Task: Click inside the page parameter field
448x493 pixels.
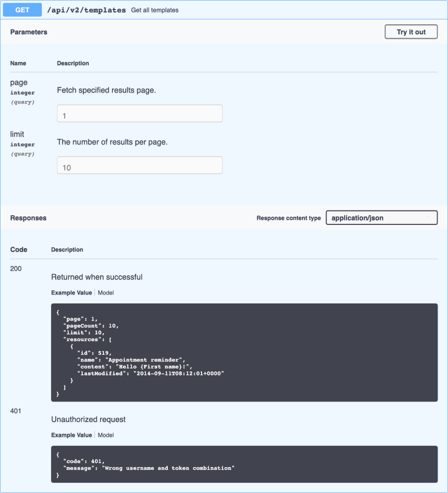Action: pos(139,113)
